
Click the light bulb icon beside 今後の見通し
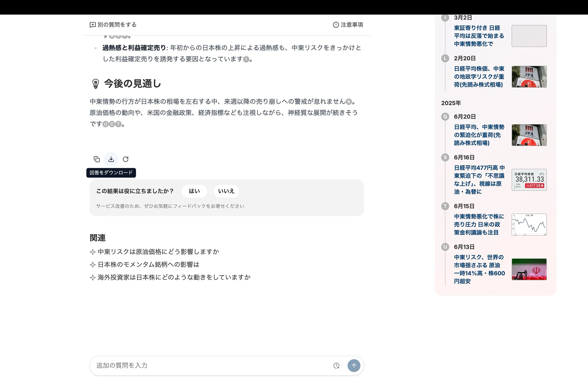tap(96, 84)
